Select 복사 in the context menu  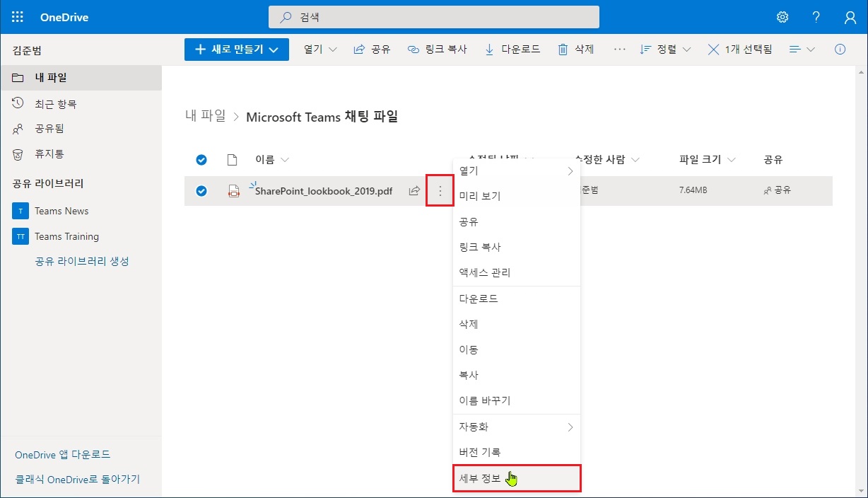click(516, 375)
